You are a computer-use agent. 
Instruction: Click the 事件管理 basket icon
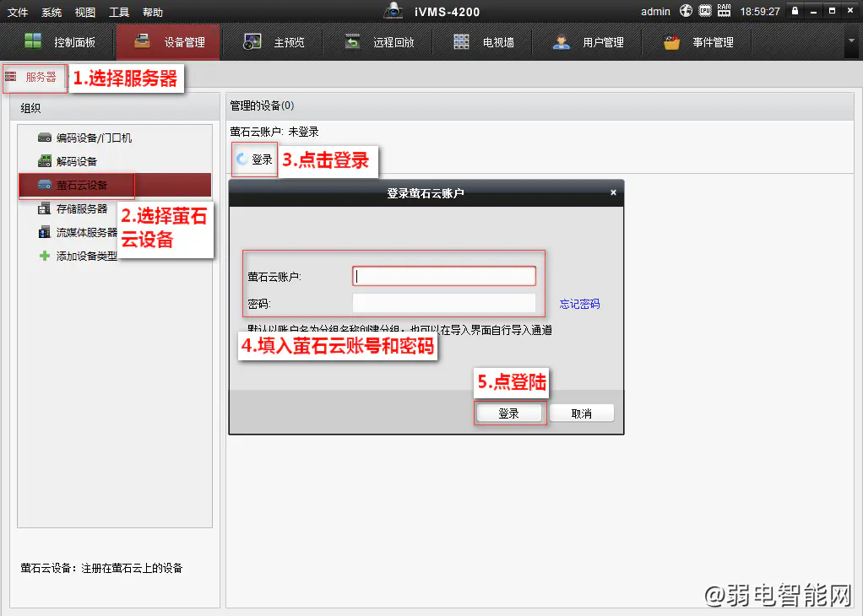click(671, 42)
